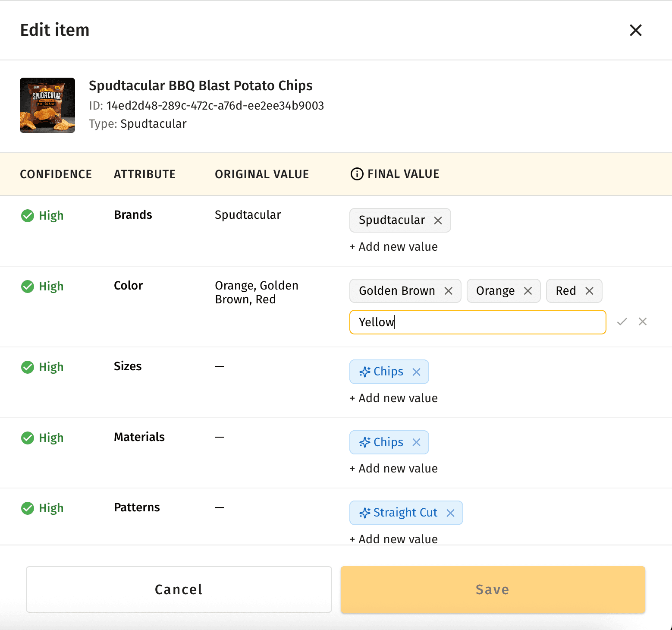Add new value to Brands
The width and height of the screenshot is (672, 630).
click(x=394, y=247)
